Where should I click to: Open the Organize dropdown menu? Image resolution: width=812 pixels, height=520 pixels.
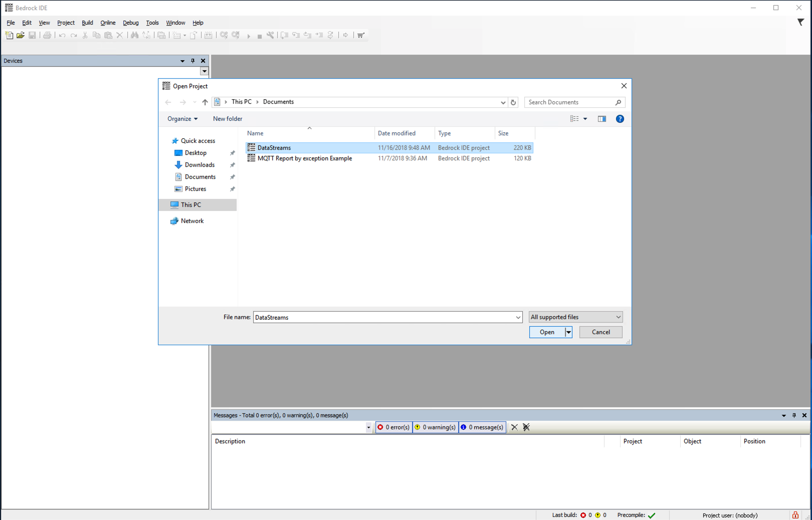pyautogui.click(x=182, y=119)
